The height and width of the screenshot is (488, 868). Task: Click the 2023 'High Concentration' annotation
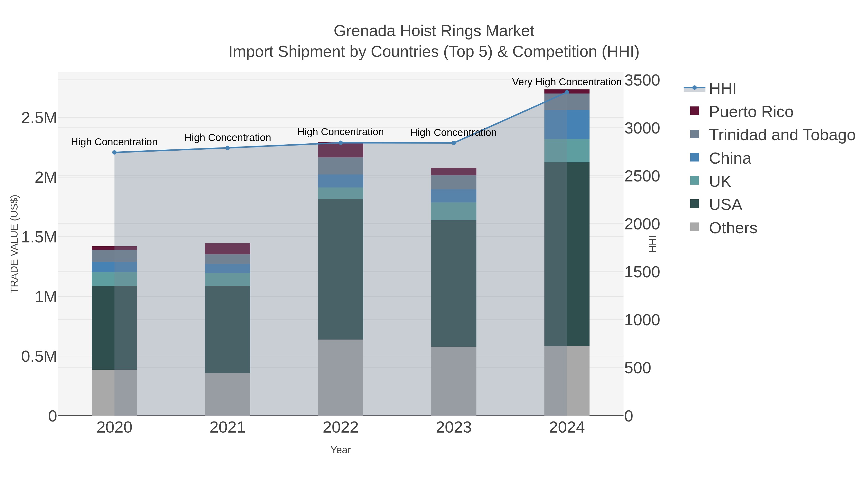(x=454, y=132)
